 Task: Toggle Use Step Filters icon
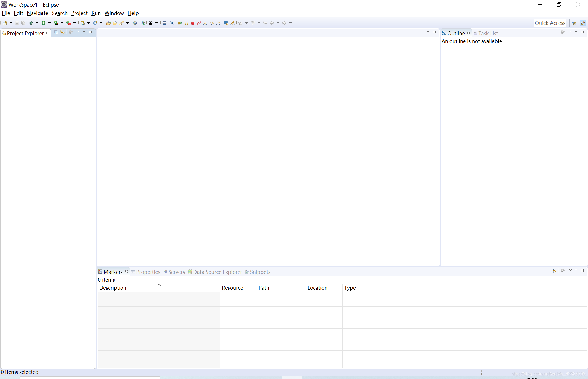coord(232,23)
